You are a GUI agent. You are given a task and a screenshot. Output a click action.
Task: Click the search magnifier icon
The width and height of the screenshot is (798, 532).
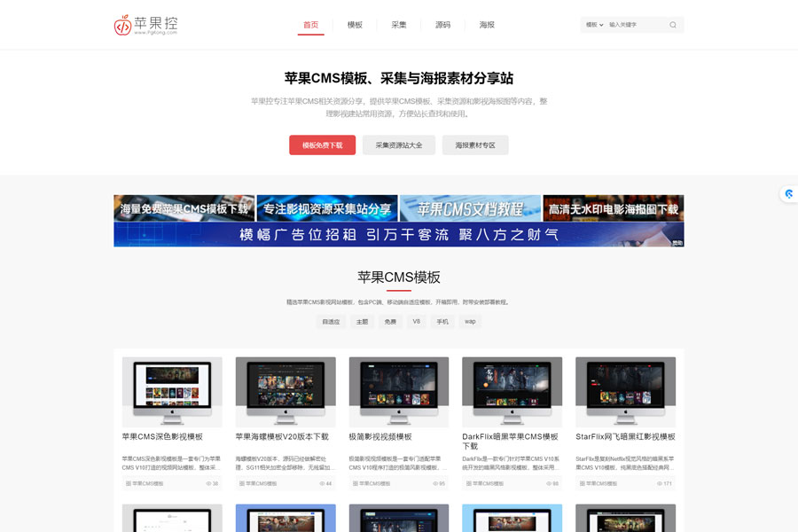[673, 25]
